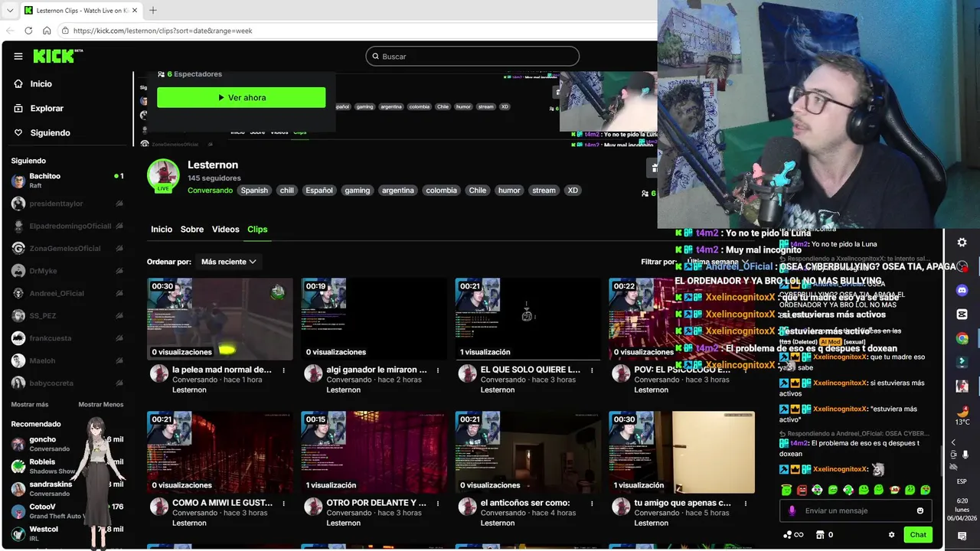This screenshot has width=980, height=551.
Task: Reload the browser page
Action: (x=28, y=31)
